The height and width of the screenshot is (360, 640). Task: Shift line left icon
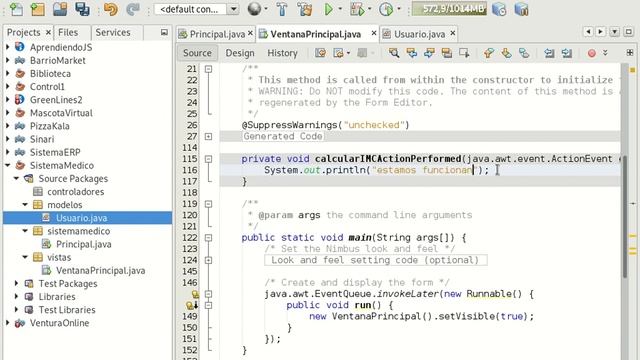[549, 53]
